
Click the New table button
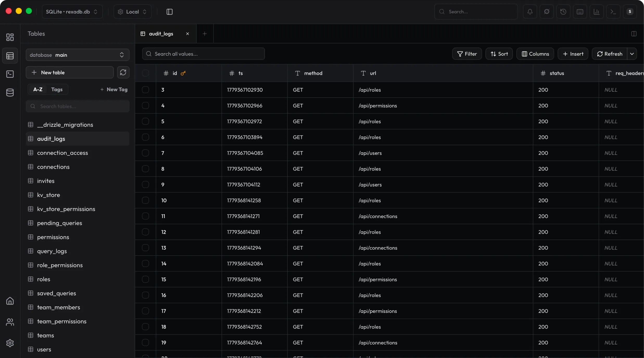tap(70, 72)
